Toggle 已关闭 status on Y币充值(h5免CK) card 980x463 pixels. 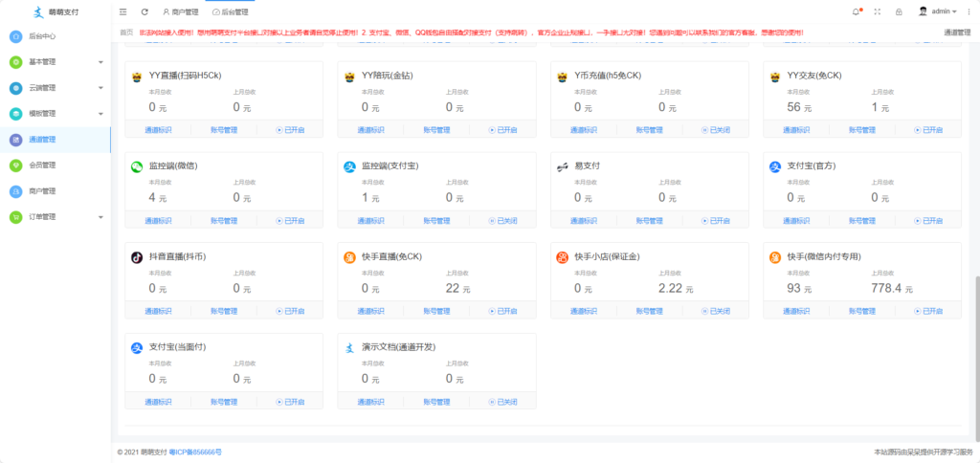pyautogui.click(x=716, y=130)
